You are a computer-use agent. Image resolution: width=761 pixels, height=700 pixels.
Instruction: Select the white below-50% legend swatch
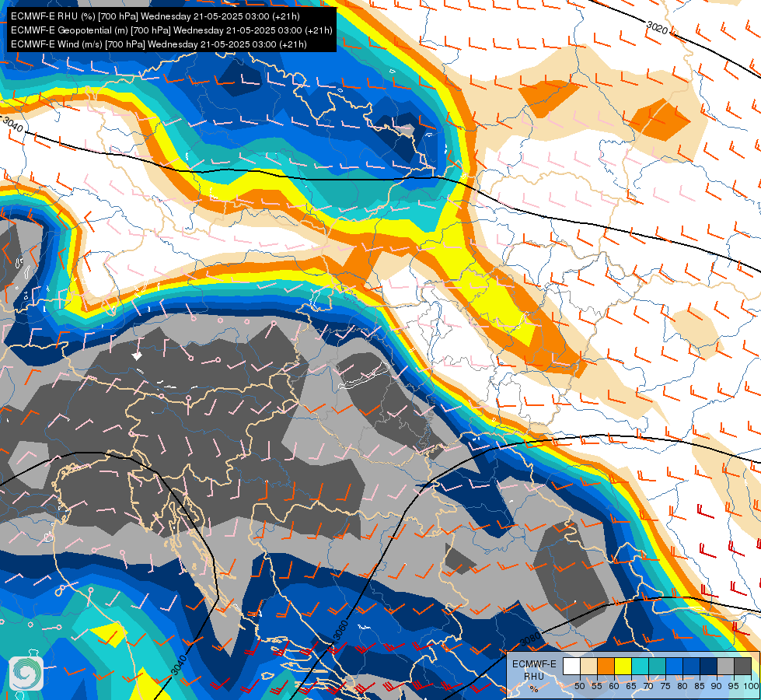(571, 667)
